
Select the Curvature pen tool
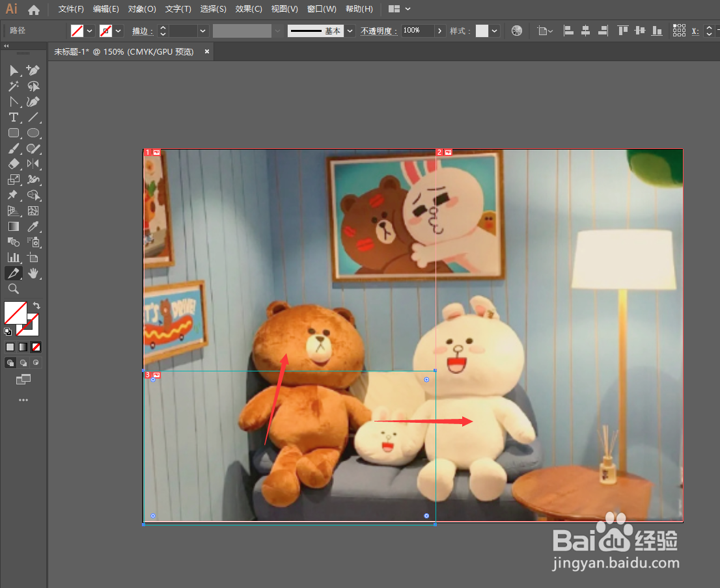click(x=33, y=101)
